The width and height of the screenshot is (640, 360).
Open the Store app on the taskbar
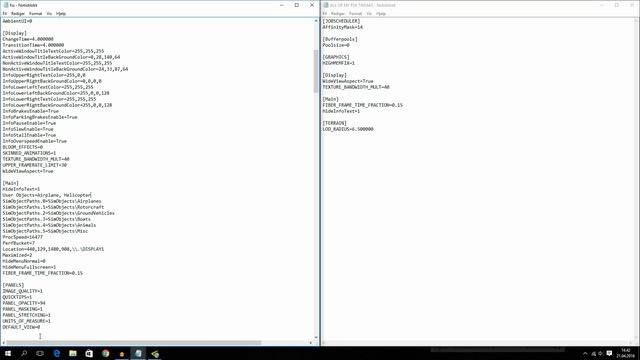pos(89,353)
